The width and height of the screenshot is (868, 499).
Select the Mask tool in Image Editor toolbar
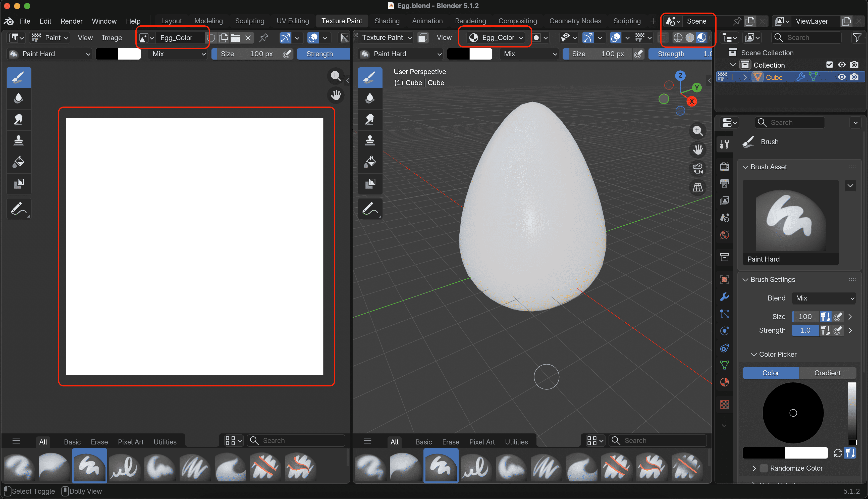19,183
